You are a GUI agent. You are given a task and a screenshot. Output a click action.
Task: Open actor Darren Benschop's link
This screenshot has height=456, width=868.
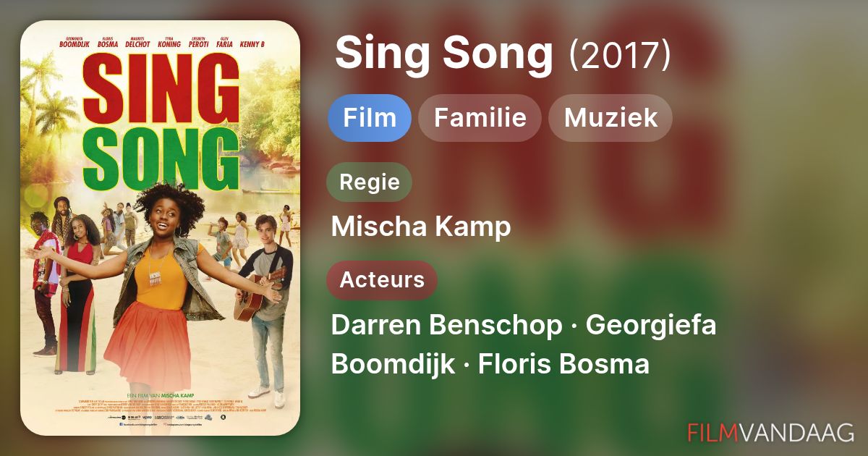[446, 326]
